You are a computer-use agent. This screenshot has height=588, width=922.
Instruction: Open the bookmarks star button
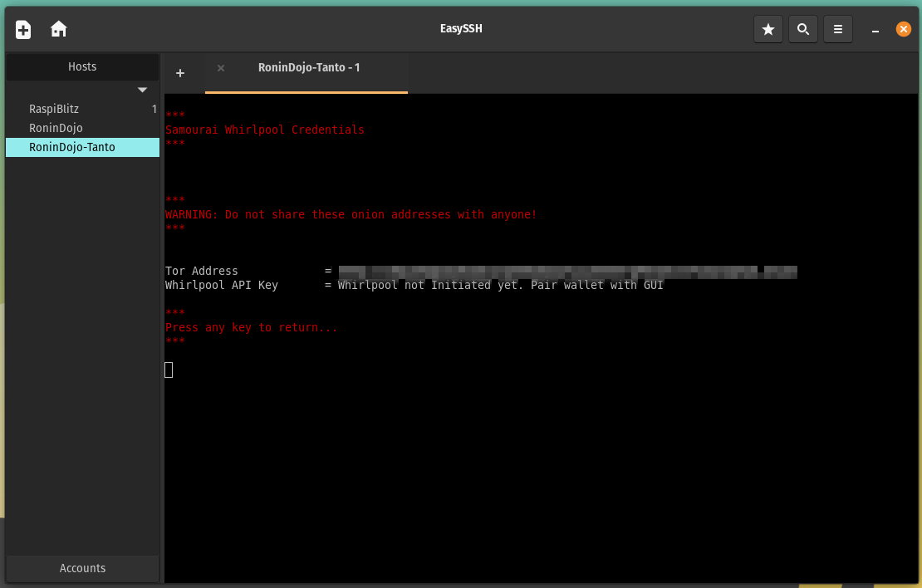point(768,29)
